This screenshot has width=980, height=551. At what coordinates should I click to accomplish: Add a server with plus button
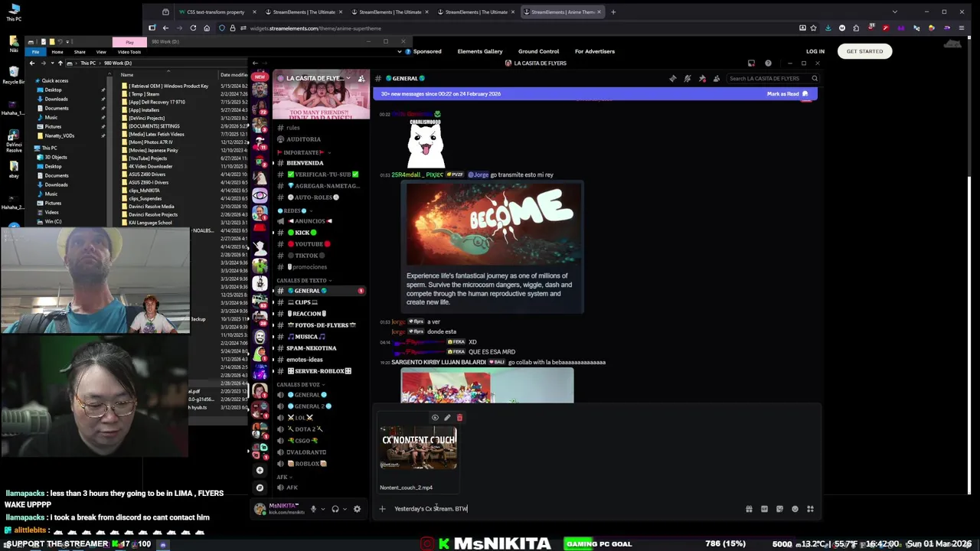pyautogui.click(x=260, y=471)
